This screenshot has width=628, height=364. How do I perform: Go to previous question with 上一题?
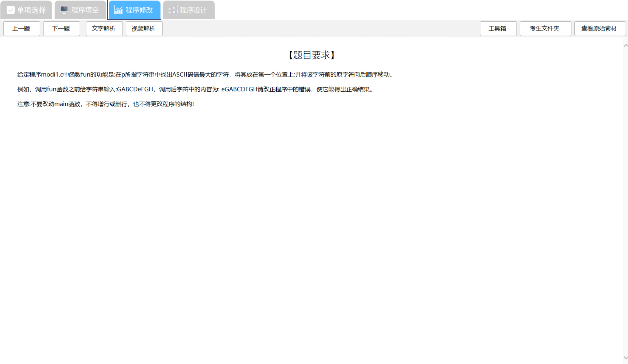pyautogui.click(x=22, y=29)
